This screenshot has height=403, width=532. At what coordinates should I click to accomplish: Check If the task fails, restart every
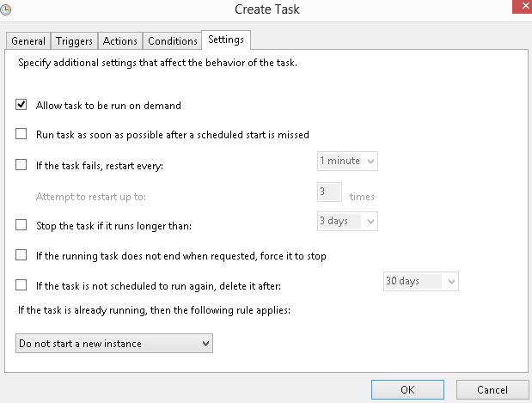coord(21,165)
